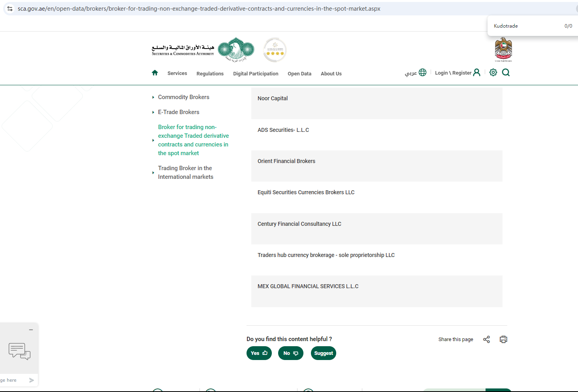Image resolution: width=578 pixels, height=392 pixels.
Task: Send chat message with the arrow icon
Action: [32, 380]
